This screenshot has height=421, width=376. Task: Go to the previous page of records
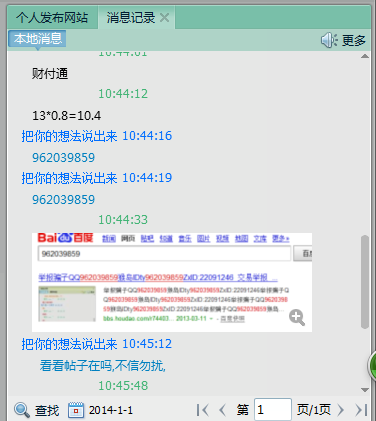coord(222,410)
